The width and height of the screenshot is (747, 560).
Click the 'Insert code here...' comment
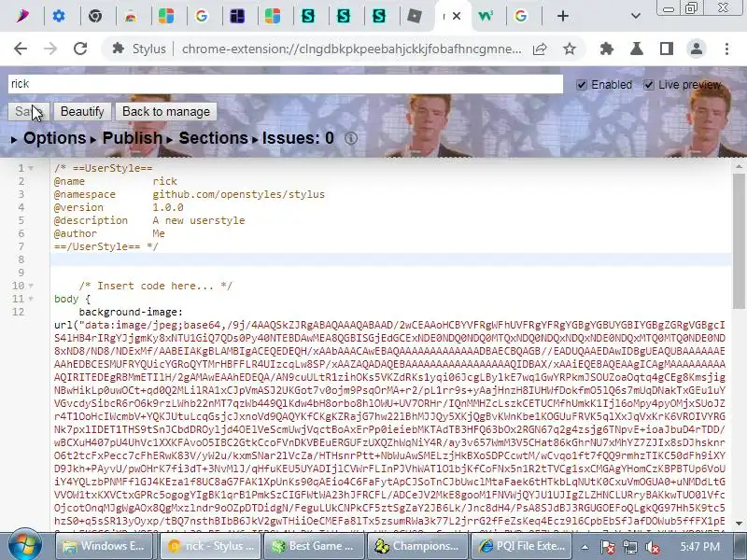pyautogui.click(x=156, y=286)
